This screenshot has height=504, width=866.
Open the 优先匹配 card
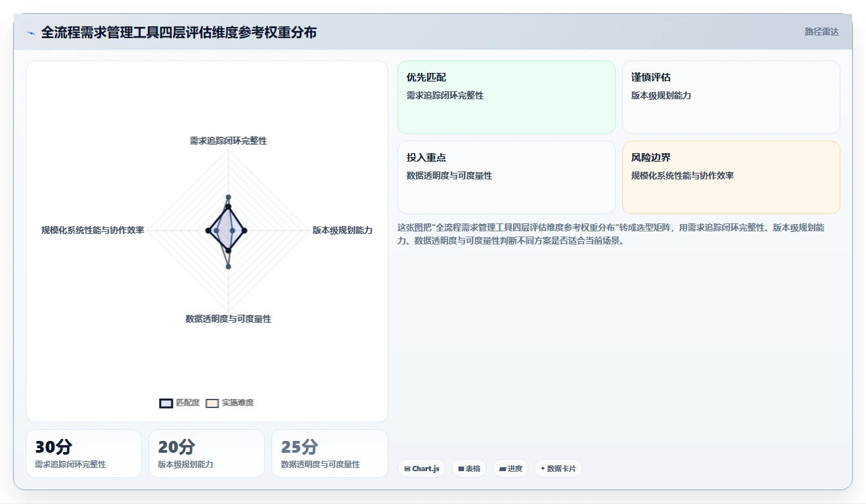point(507,97)
